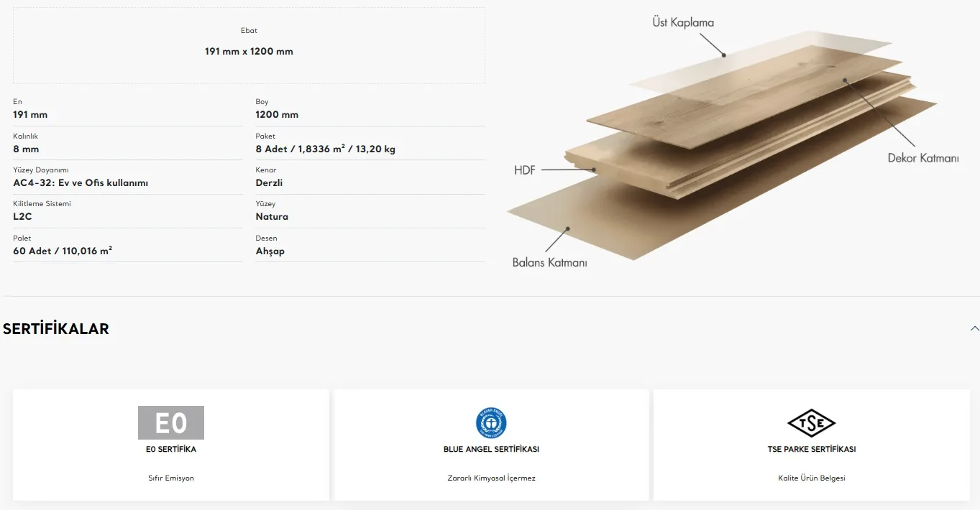Click the Palet value '60 Adet / 110,016 m²'
Image resolution: width=980 pixels, height=510 pixels.
tap(63, 251)
